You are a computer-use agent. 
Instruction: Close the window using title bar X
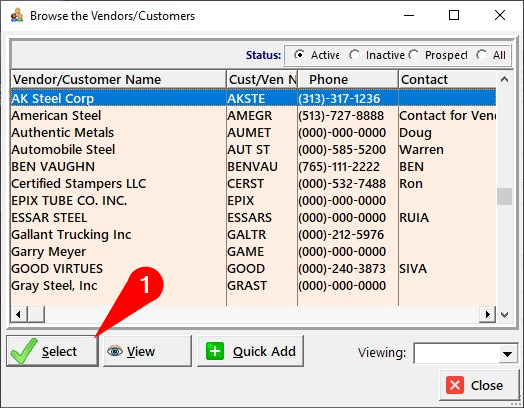point(500,15)
